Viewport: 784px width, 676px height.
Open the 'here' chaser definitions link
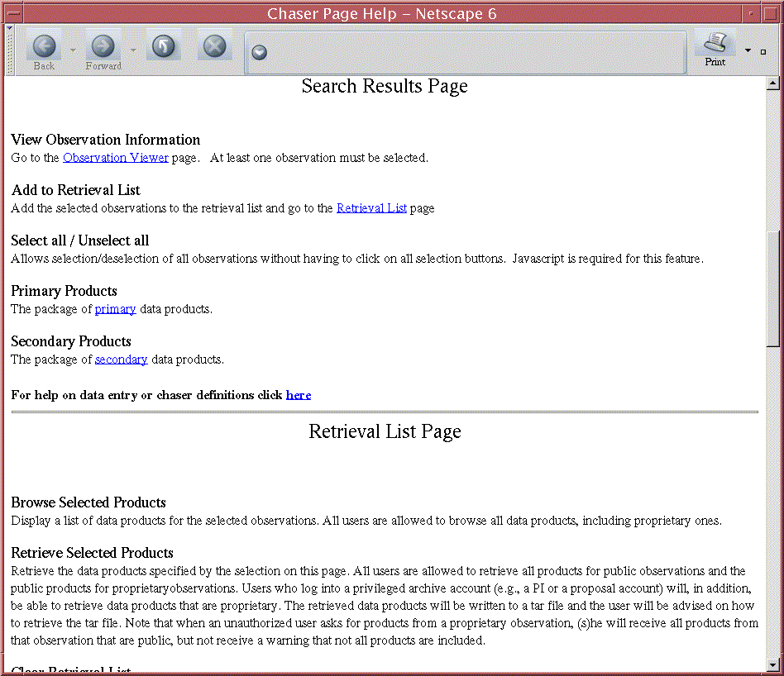(x=299, y=395)
